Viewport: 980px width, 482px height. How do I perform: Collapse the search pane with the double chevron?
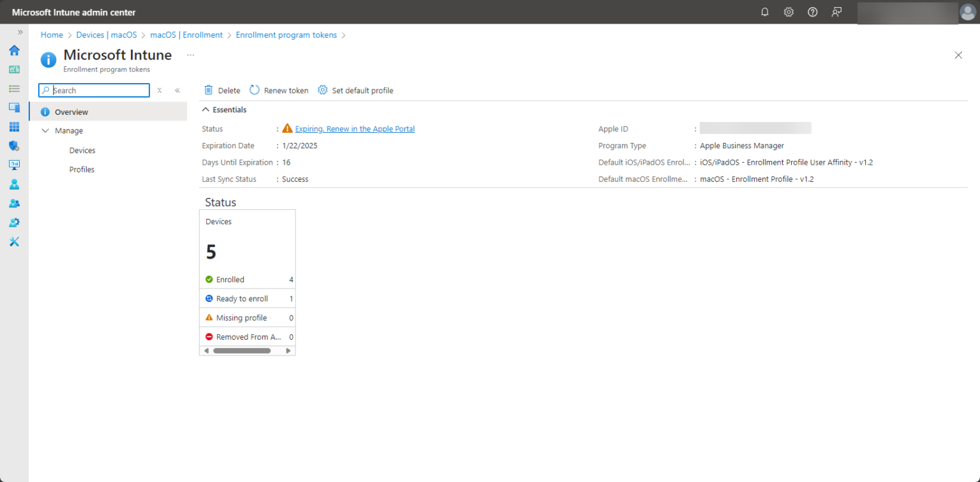(177, 90)
